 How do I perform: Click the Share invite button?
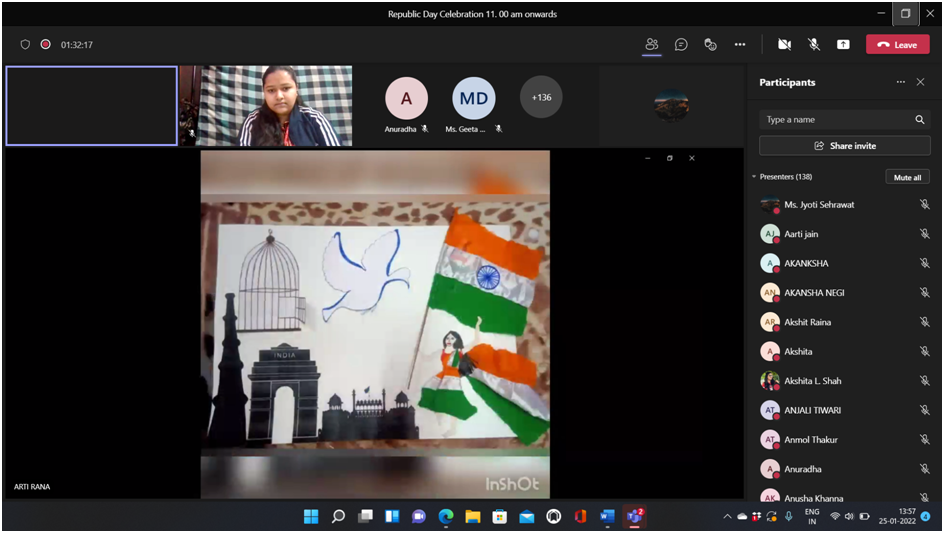844,146
